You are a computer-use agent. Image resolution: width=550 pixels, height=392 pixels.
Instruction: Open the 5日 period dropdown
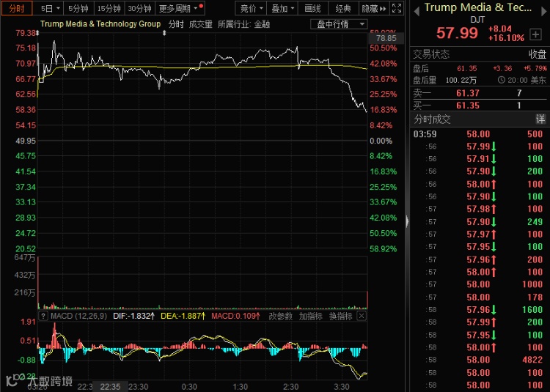tap(50, 8)
